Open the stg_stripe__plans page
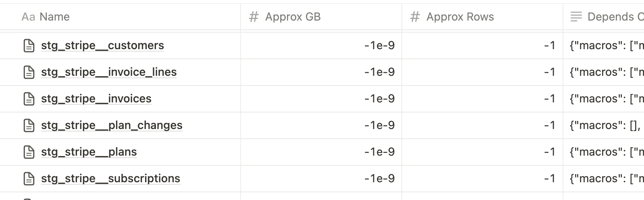This screenshot has height=200, width=644. [89, 152]
